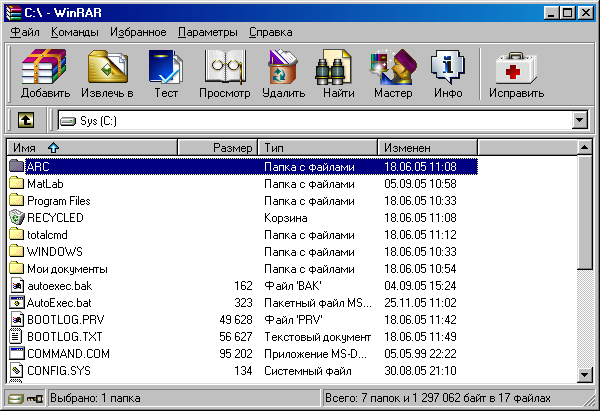Click the WinRAR title bar books icon
This screenshot has width=600, height=411.
click(13, 13)
